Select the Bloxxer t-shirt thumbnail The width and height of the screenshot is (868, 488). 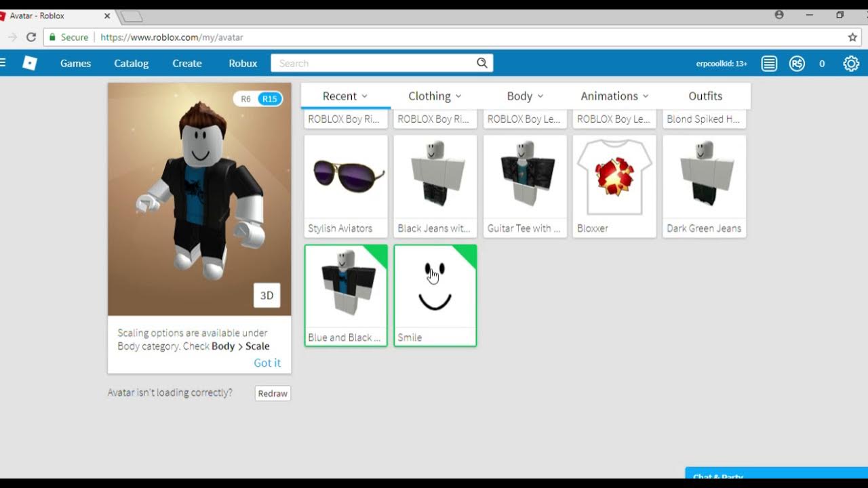click(x=614, y=178)
